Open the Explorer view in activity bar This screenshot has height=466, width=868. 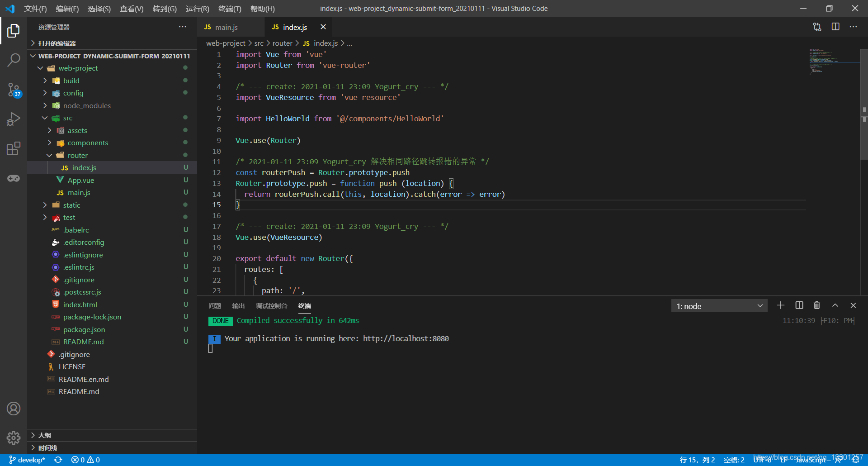coord(14,31)
